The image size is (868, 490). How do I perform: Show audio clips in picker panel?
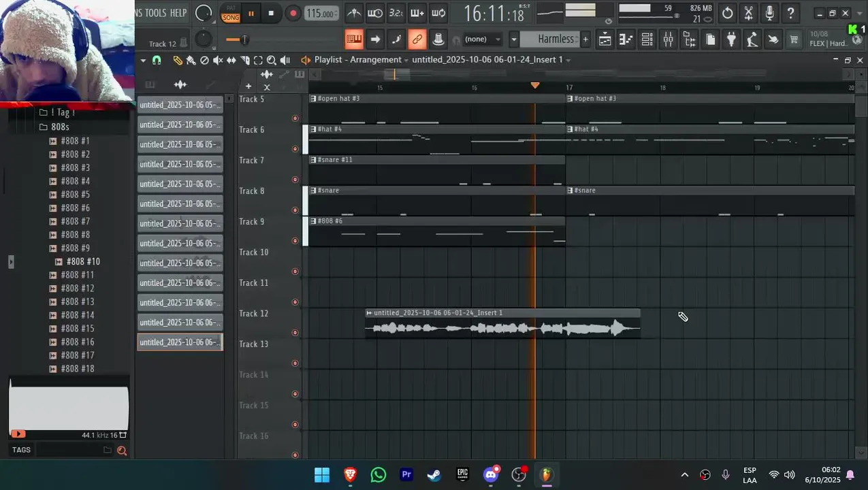tap(180, 84)
